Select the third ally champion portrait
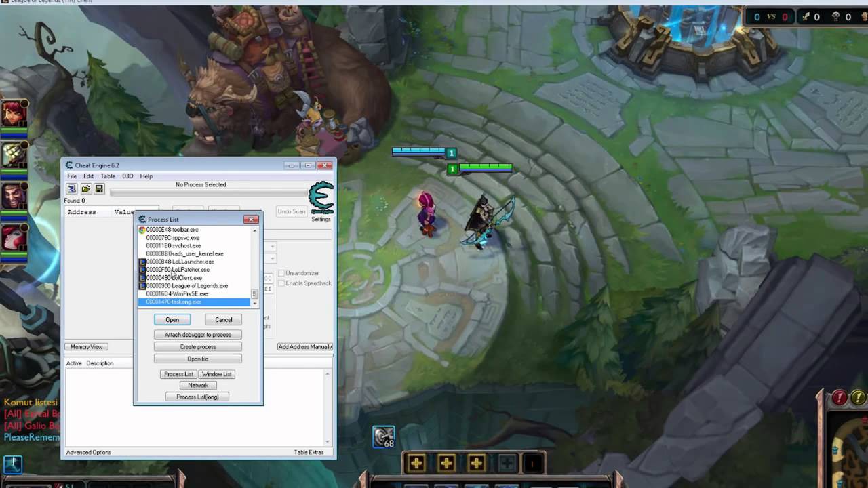This screenshot has height=488, width=868. [14, 197]
